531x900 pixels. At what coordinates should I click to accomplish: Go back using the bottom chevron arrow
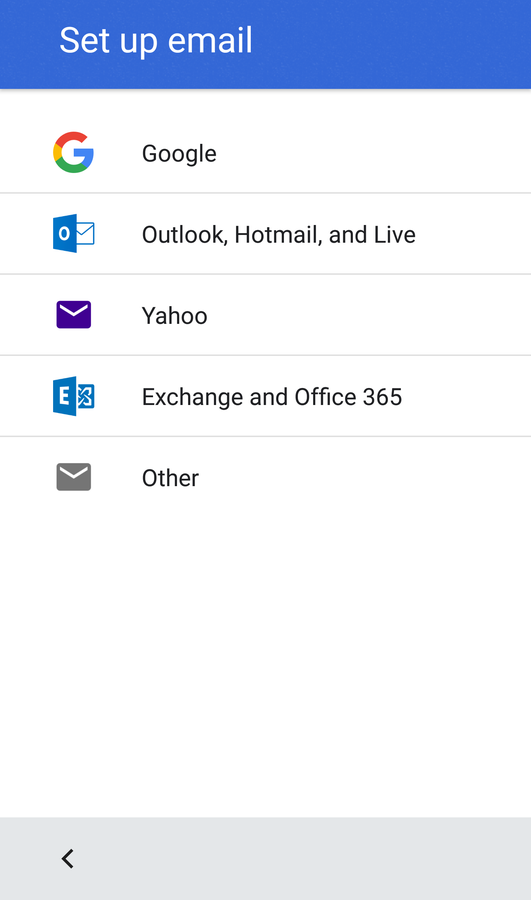[68, 859]
